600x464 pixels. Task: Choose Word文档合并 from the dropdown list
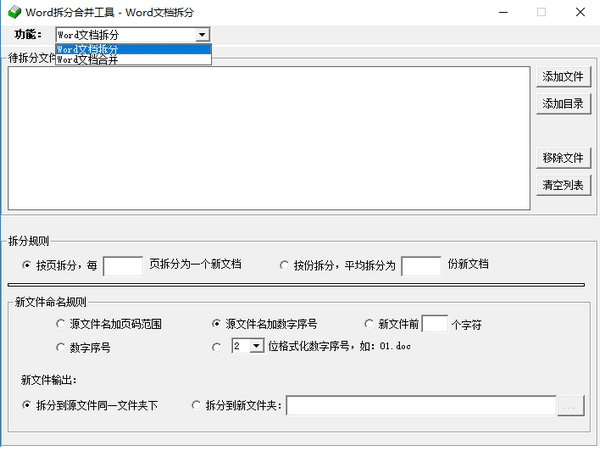click(133, 59)
